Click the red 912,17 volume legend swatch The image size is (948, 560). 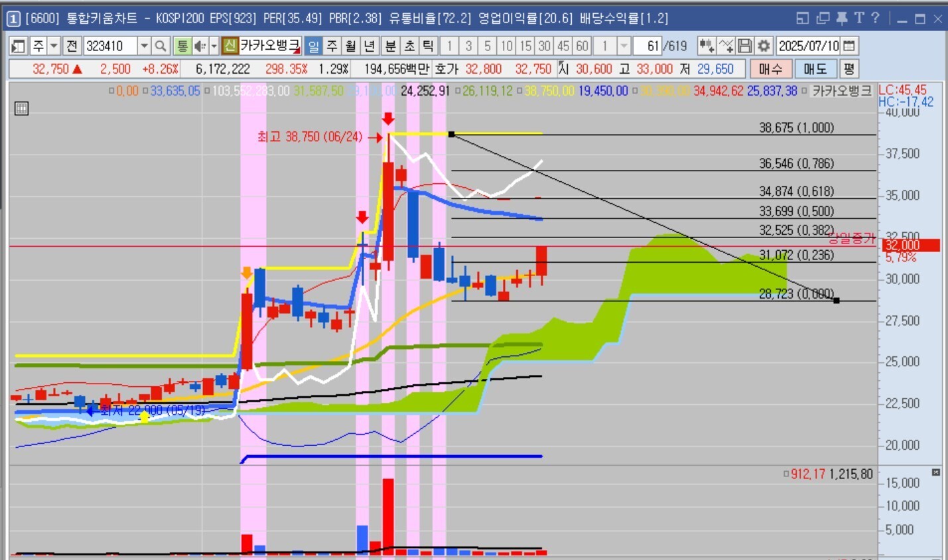tap(786, 474)
